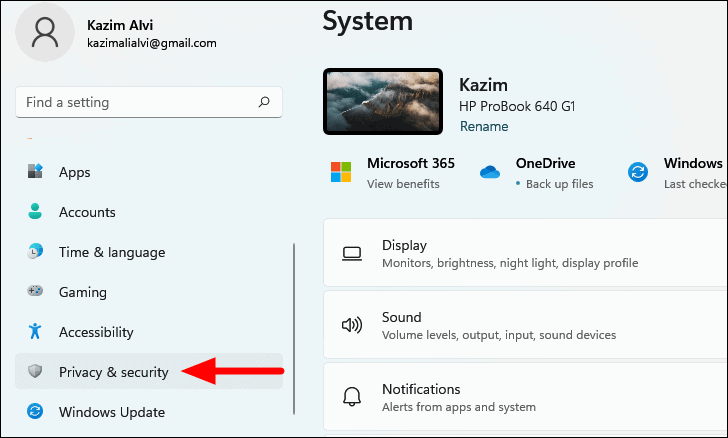This screenshot has width=728, height=438.
Task: Open Privacy & security settings
Action: (x=149, y=372)
